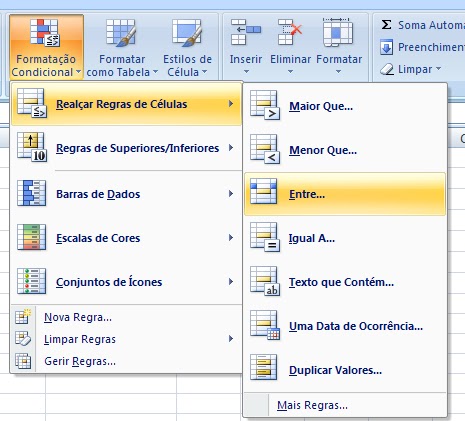Open the Estilos de Célula dropdown arrow
This screenshot has width=465, height=421.
point(204,72)
